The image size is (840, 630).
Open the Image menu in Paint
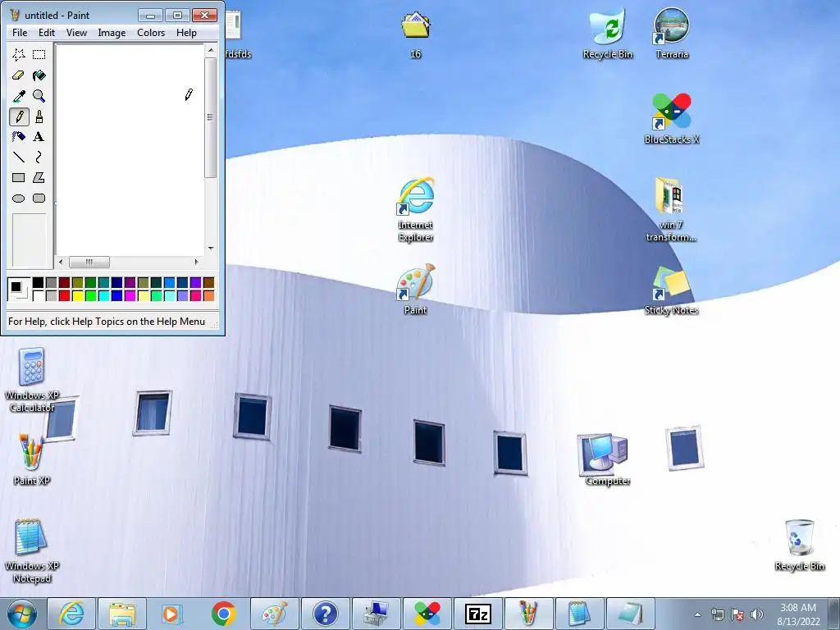[112, 33]
